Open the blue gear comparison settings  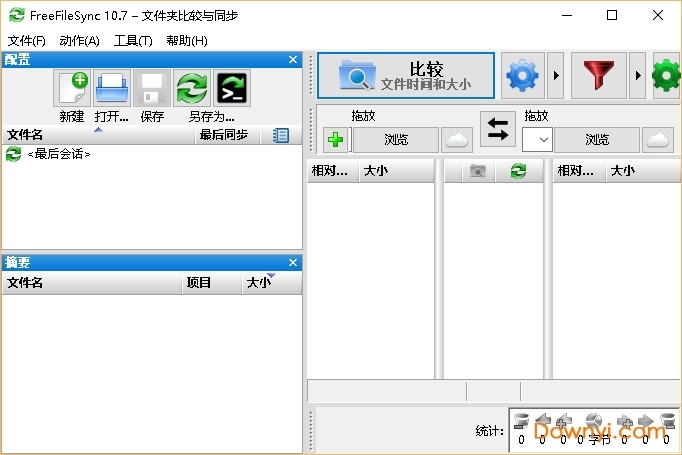523,76
